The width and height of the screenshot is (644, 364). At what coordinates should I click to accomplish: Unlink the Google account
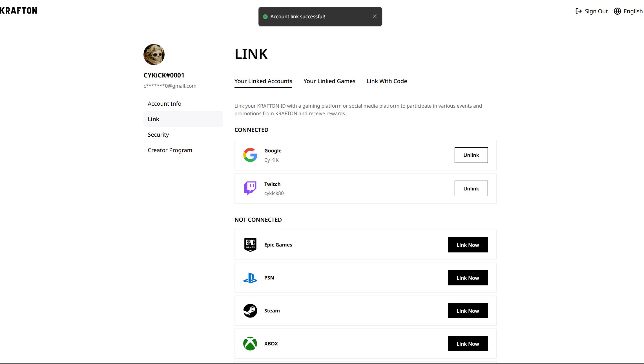tap(471, 155)
